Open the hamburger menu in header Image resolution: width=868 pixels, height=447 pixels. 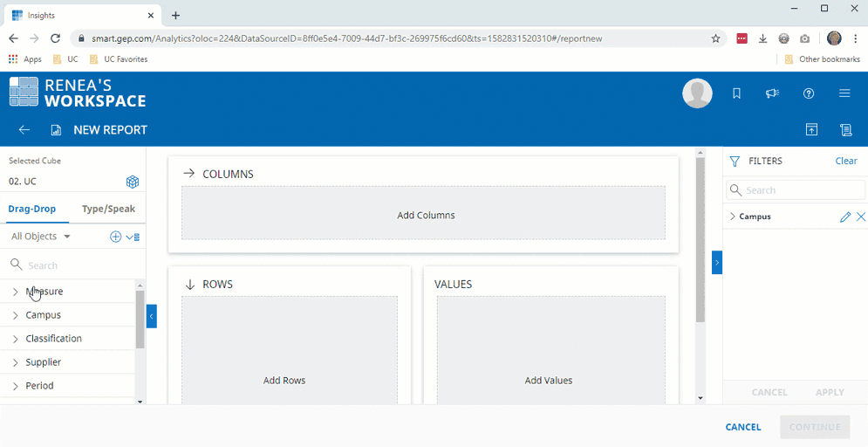click(x=844, y=93)
